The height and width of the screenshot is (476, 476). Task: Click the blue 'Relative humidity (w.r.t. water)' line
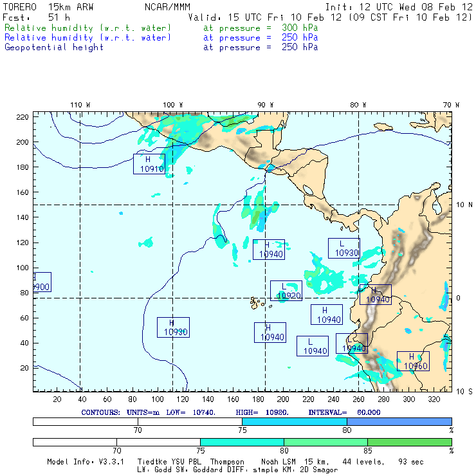point(87,38)
